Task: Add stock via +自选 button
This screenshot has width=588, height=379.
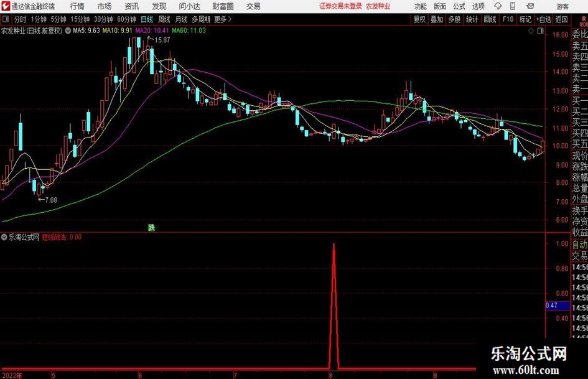Action: tap(543, 19)
